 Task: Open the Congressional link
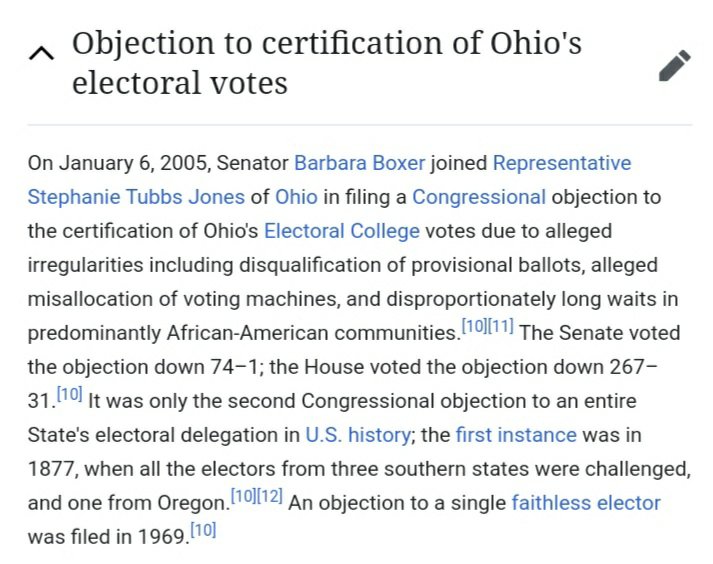pos(479,197)
